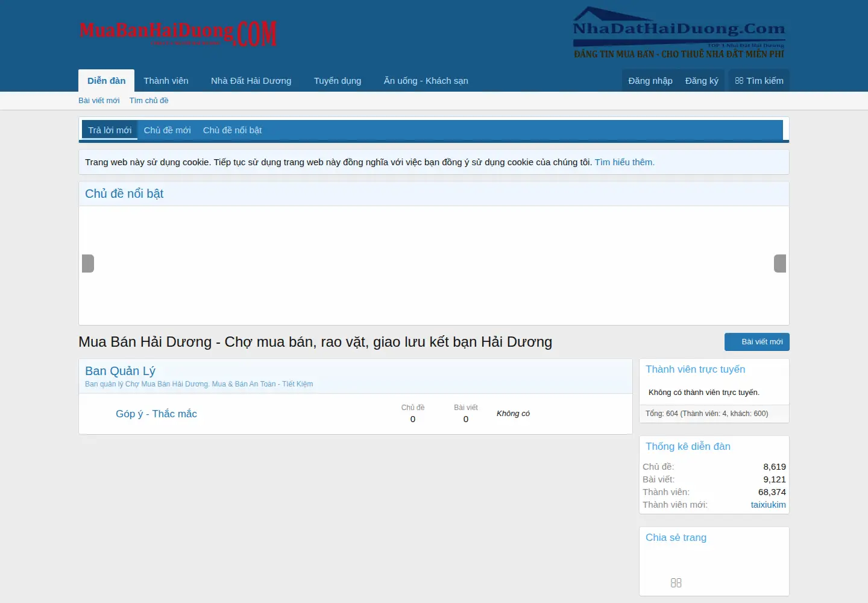The image size is (868, 603).
Task: Click the search icon beside Tìm kiếm
Action: [739, 81]
